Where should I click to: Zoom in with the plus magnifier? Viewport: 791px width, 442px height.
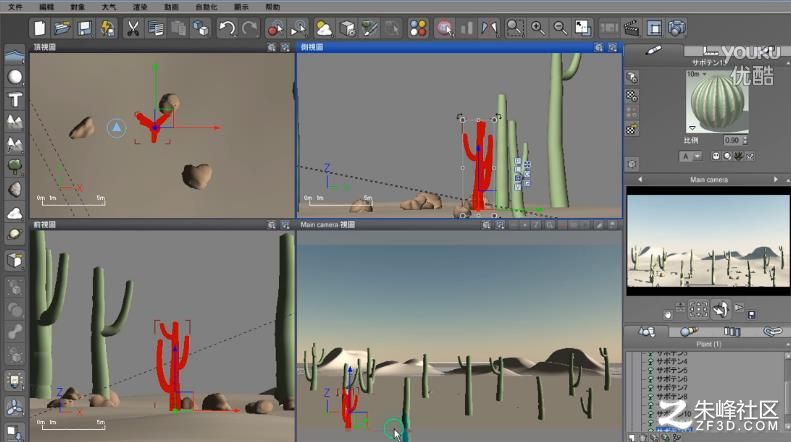pyautogui.click(x=538, y=28)
